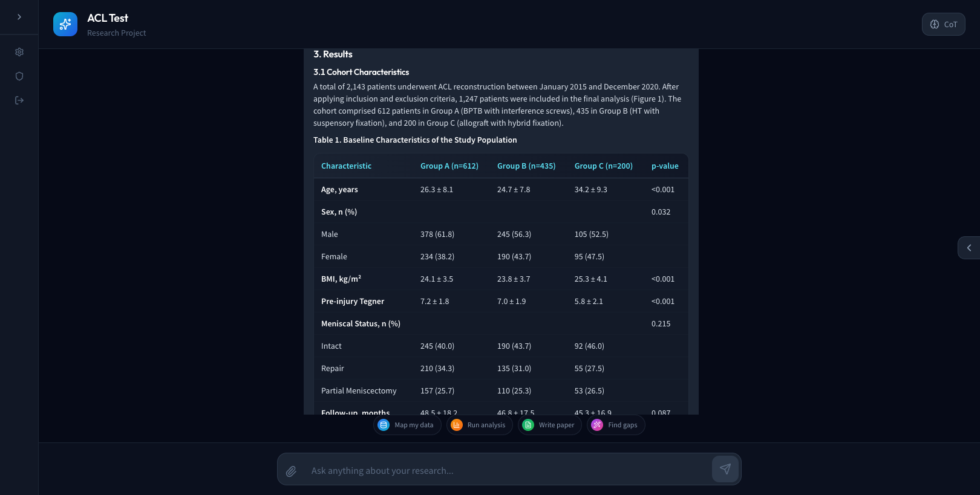Screen dimensions: 980x495
Task: Open settings via the gear icon
Action: 19,52
